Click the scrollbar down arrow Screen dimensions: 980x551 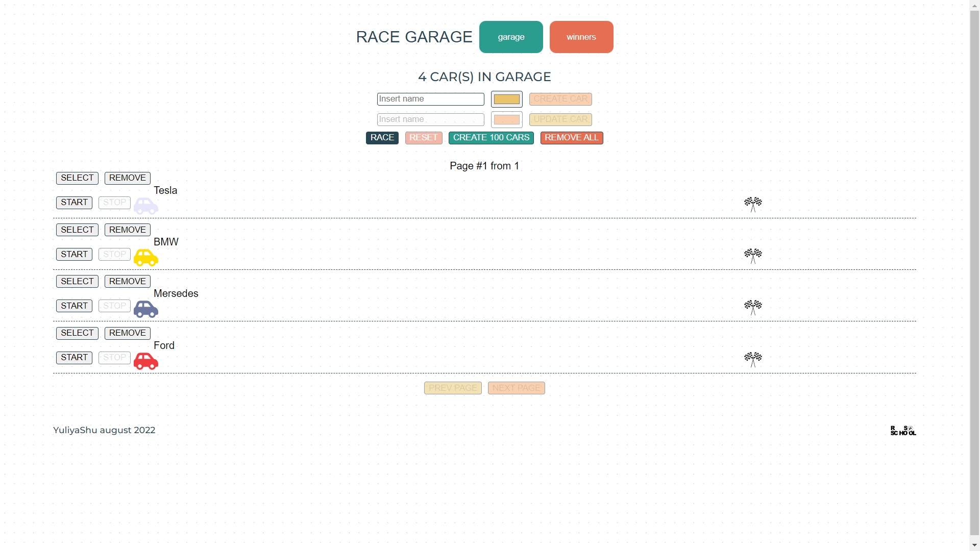pyautogui.click(x=975, y=546)
